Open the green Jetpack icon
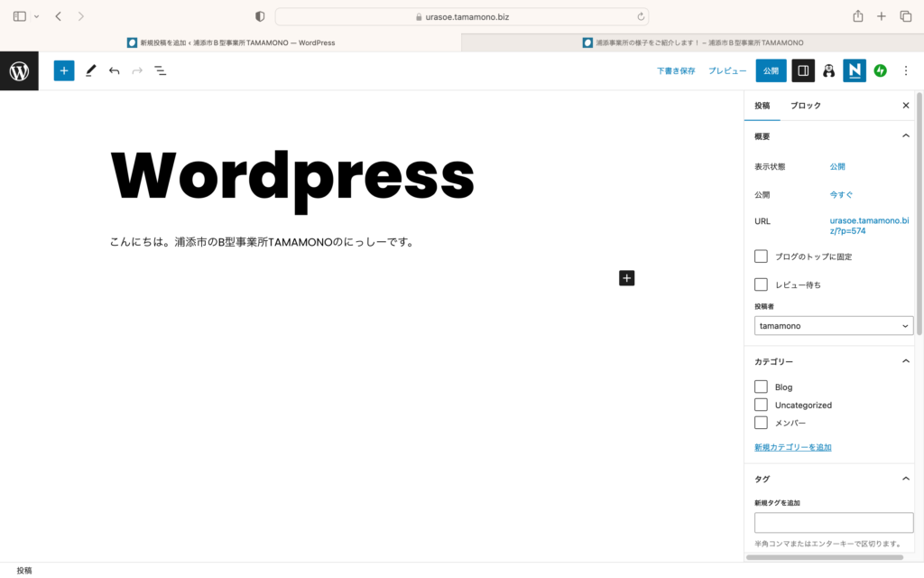Image resolution: width=924 pixels, height=578 pixels. tap(881, 70)
